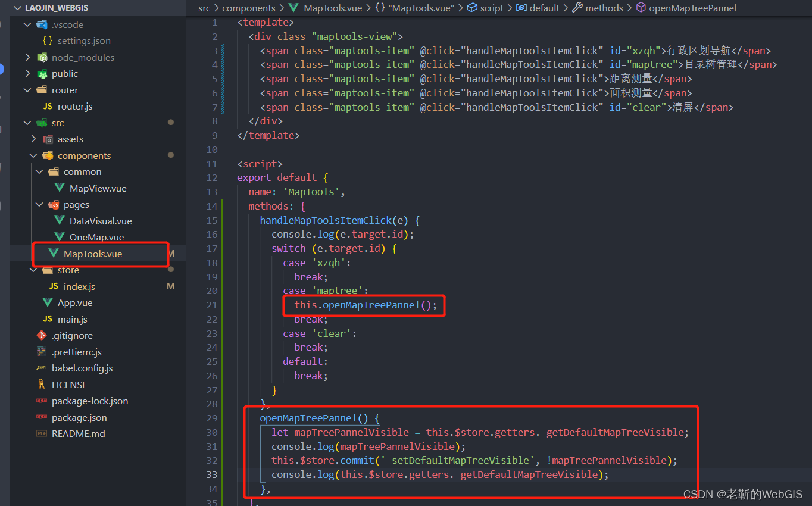Open package.json from the explorer
The width and height of the screenshot is (812, 506).
[x=79, y=417]
